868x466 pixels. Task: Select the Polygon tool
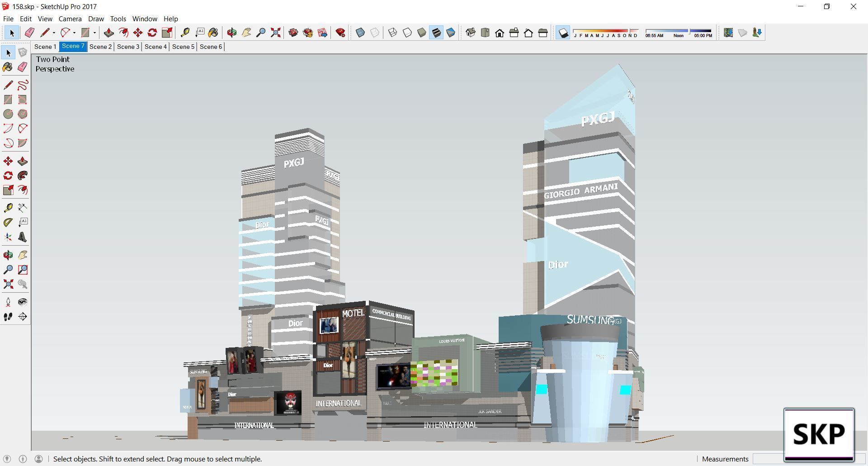pyautogui.click(x=23, y=114)
